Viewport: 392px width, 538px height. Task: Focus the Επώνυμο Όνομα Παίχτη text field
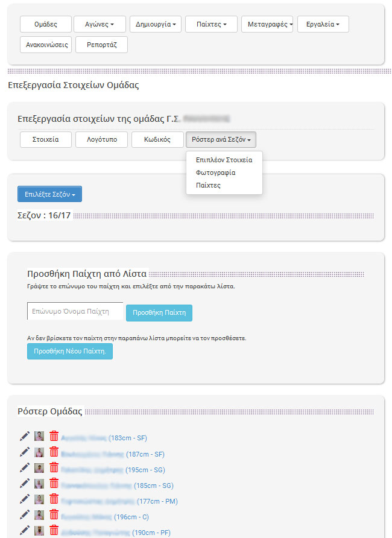point(75,311)
